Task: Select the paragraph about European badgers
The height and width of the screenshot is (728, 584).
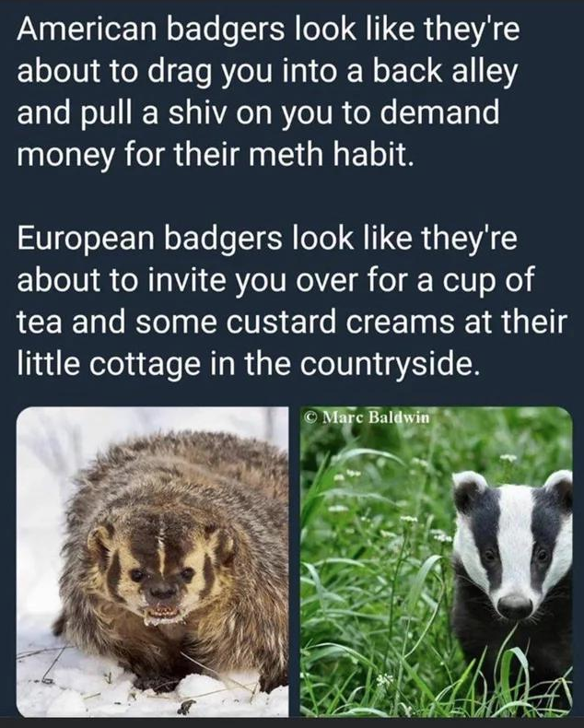Action: 293,301
